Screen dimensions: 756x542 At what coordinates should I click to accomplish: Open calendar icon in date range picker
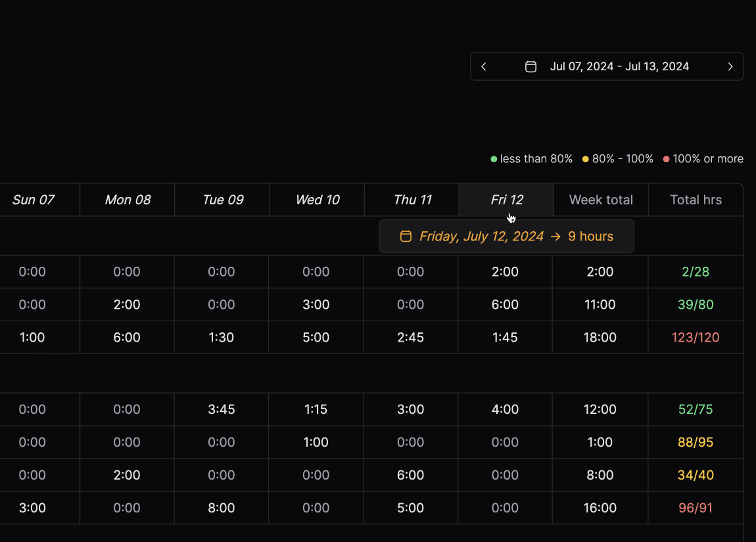click(531, 66)
